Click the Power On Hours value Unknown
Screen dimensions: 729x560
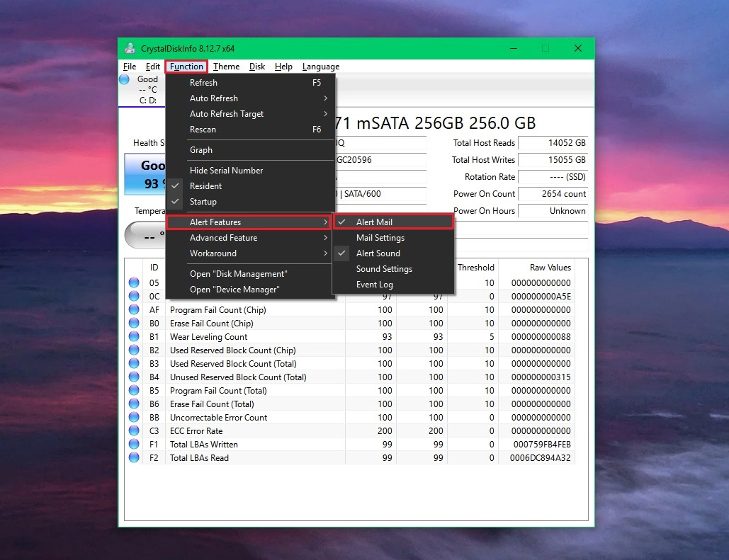553,211
